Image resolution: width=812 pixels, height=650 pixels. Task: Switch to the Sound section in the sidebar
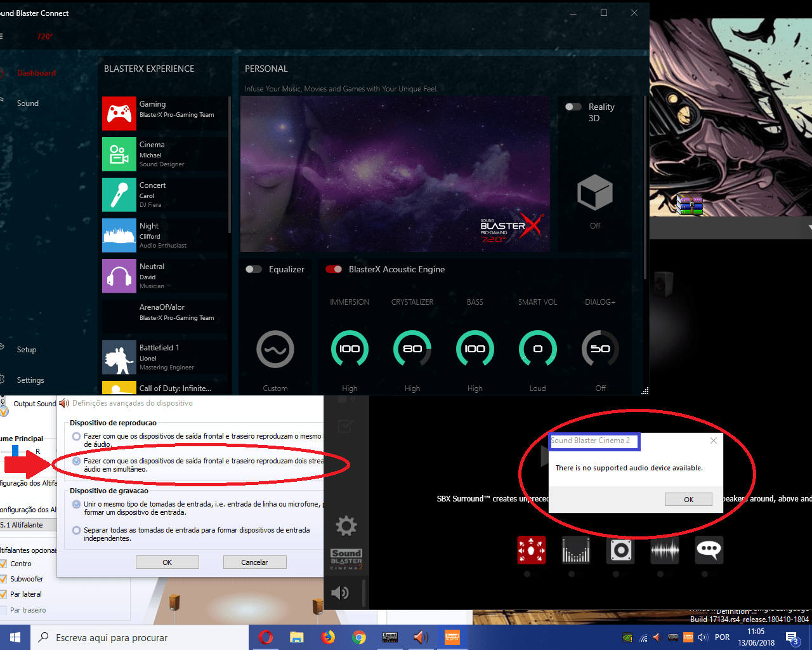tap(27, 103)
